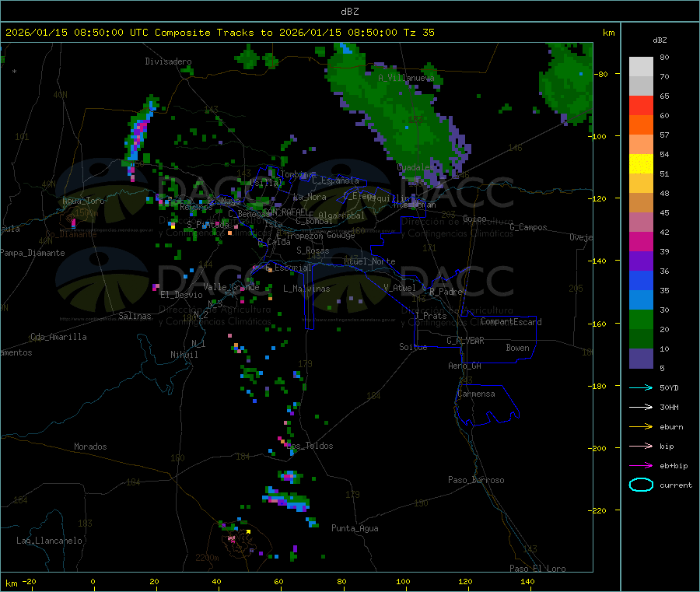
Task: Click the Los_Toldos map label
Action: [310, 446]
